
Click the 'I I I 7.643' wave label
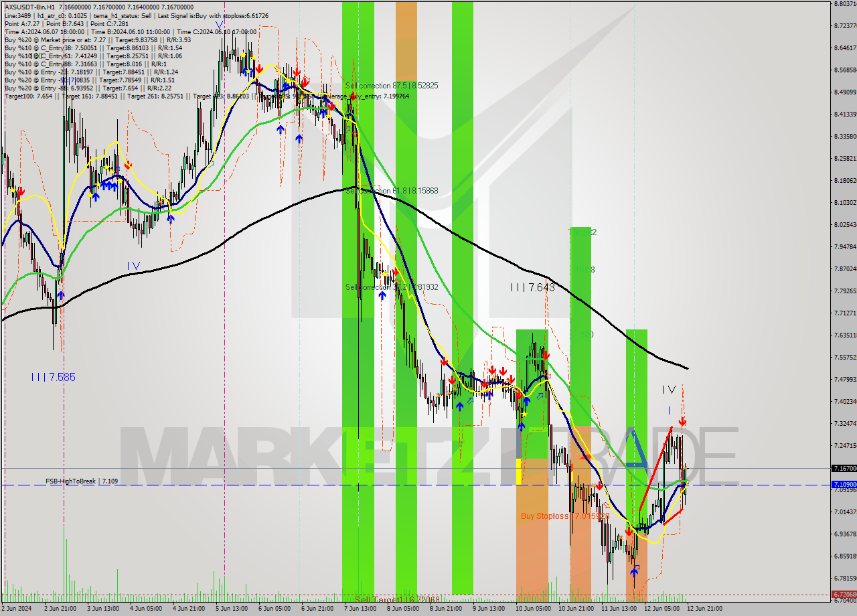(x=532, y=287)
